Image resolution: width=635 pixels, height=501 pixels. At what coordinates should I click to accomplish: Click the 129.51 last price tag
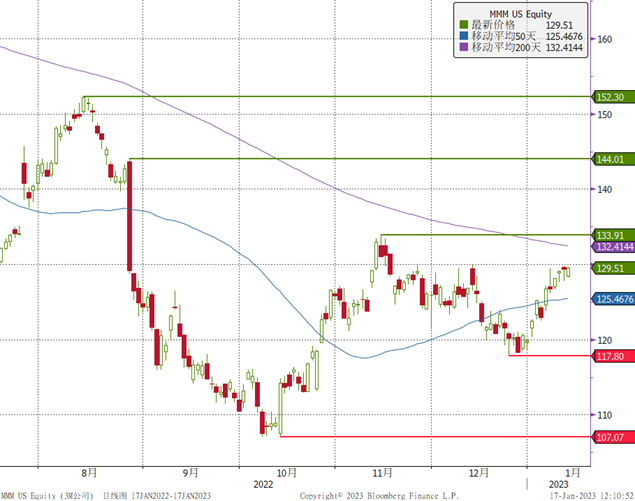[x=610, y=268]
